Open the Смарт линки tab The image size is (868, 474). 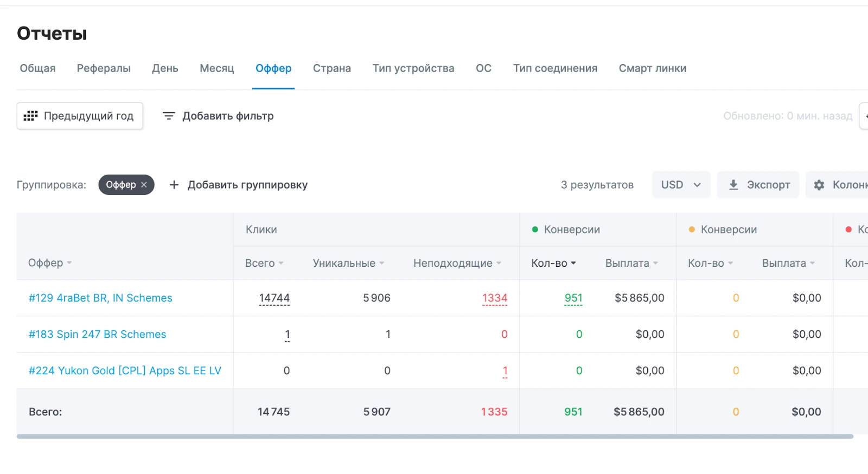coord(652,68)
